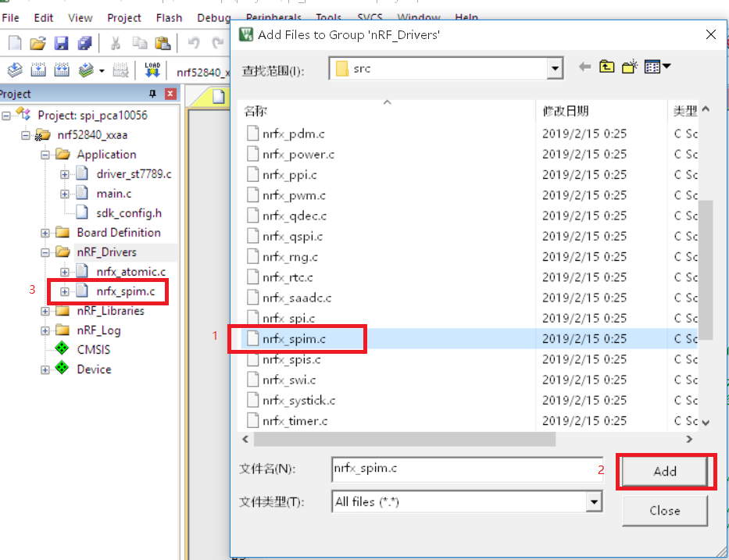Select the Build target icon

point(37,70)
